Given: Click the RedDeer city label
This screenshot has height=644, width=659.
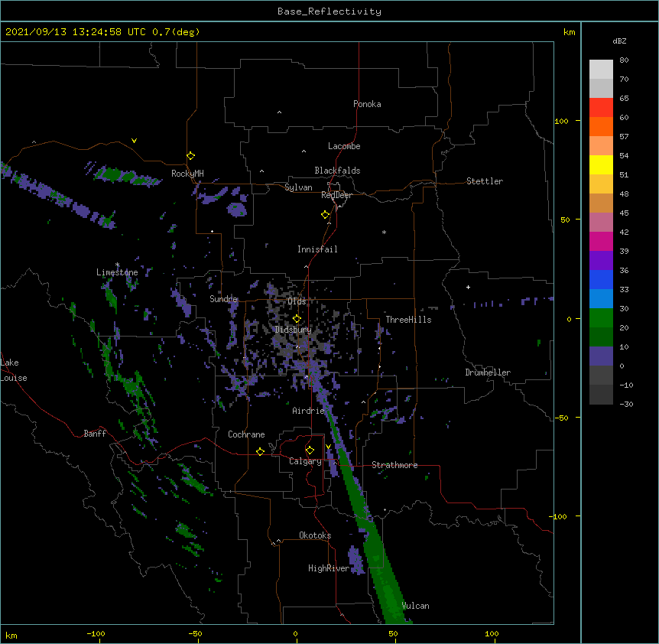Looking at the screenshot, I should point(336,195).
